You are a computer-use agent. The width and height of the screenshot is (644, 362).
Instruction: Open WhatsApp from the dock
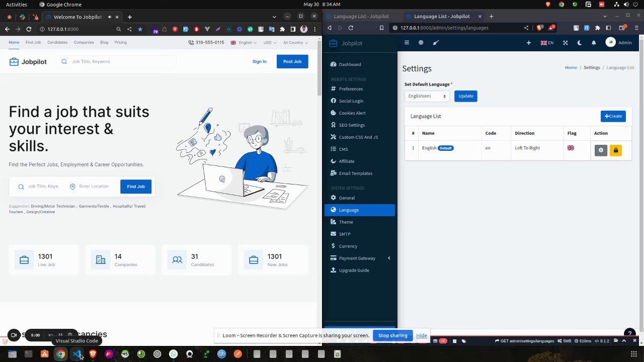tap(173, 354)
